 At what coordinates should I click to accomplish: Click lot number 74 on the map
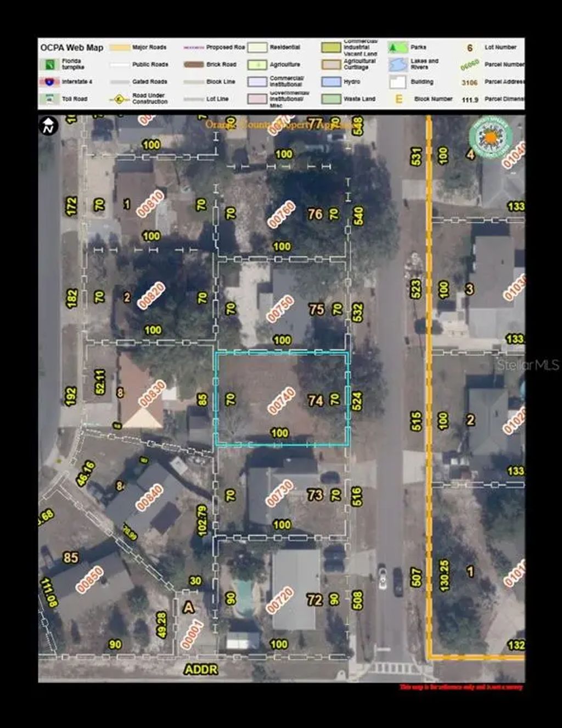point(316,401)
